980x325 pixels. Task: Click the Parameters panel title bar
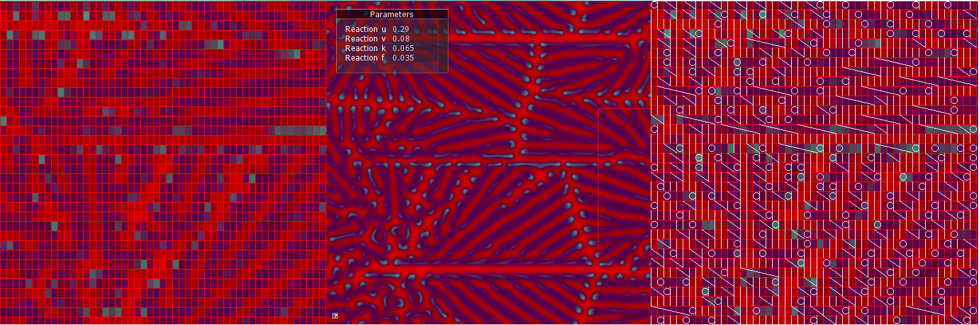click(392, 14)
